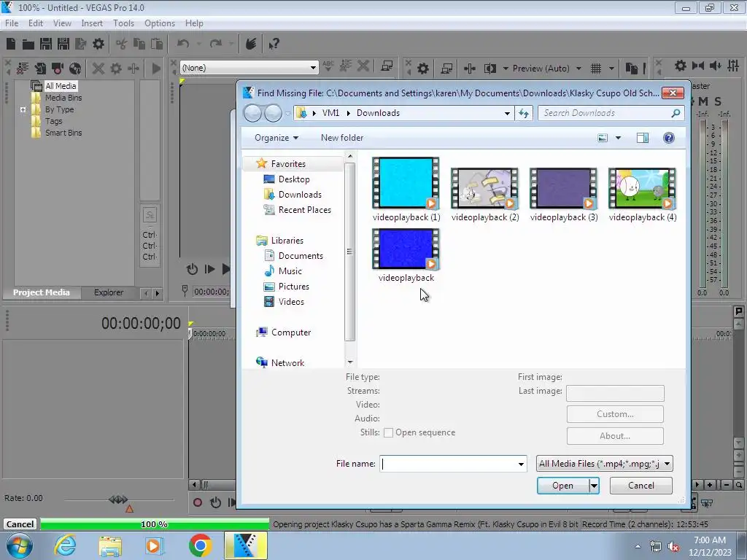Click the record button below the timeline
Viewport: 747px width, 560px height.
pyautogui.click(x=197, y=502)
